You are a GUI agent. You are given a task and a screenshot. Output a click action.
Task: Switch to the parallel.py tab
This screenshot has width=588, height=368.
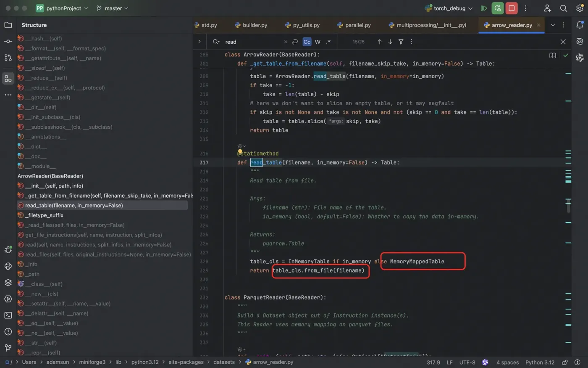click(x=354, y=25)
